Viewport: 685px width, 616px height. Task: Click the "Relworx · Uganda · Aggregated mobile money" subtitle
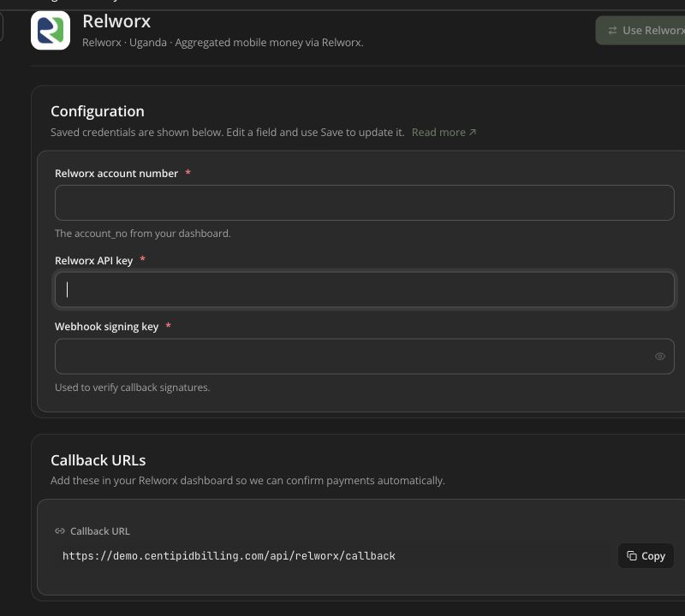pyautogui.click(x=223, y=43)
